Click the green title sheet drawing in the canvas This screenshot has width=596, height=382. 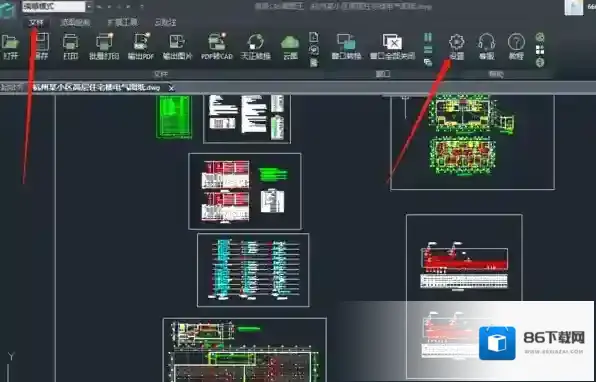coord(174,116)
